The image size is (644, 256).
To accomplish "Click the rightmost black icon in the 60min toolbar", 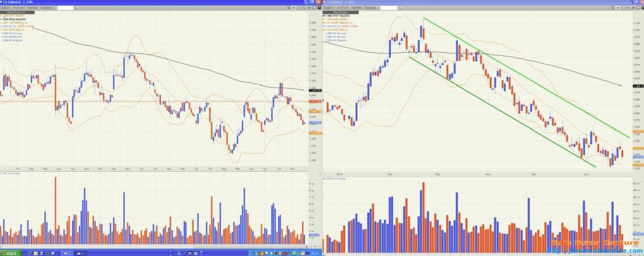I will click(319, 8).
